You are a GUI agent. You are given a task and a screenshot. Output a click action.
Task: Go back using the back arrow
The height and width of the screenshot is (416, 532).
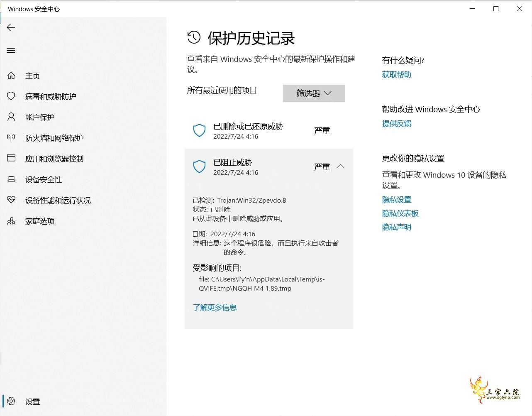tap(11, 27)
